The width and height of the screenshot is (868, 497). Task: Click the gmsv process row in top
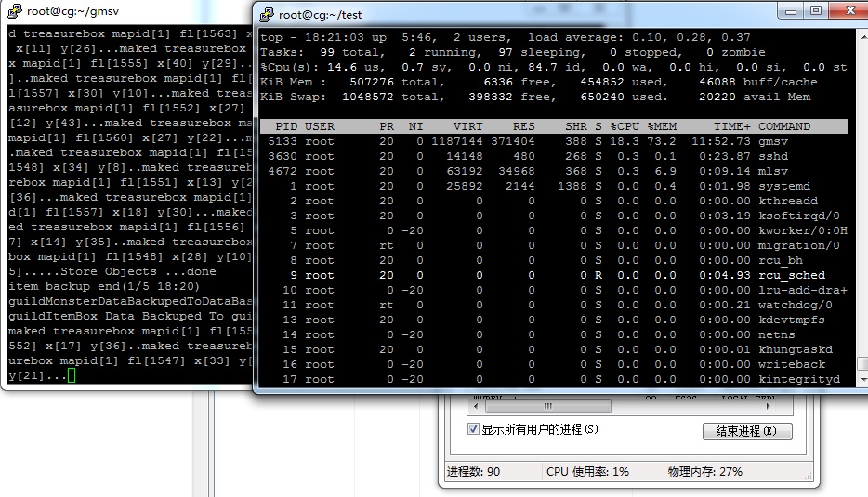pyautogui.click(x=553, y=141)
